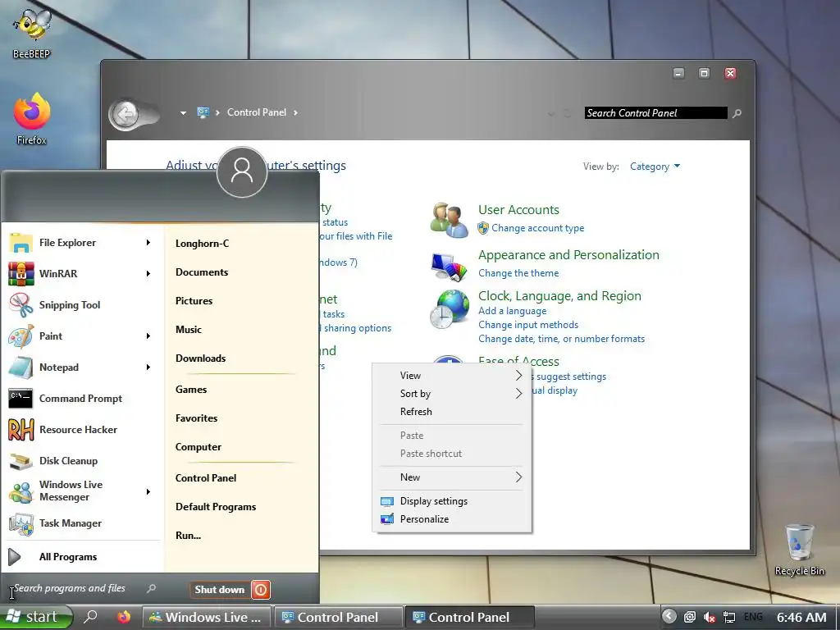Image resolution: width=840 pixels, height=630 pixels.
Task: Click Change input methods link
Action: point(528,325)
